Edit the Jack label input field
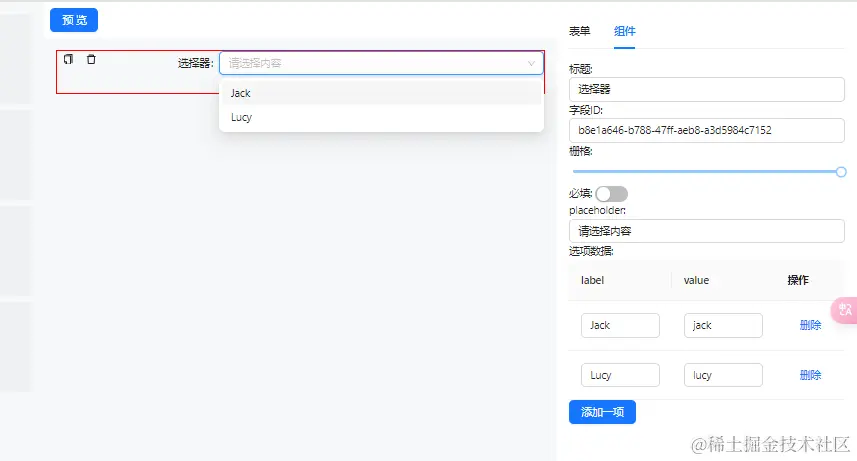The image size is (857, 461). (x=620, y=325)
